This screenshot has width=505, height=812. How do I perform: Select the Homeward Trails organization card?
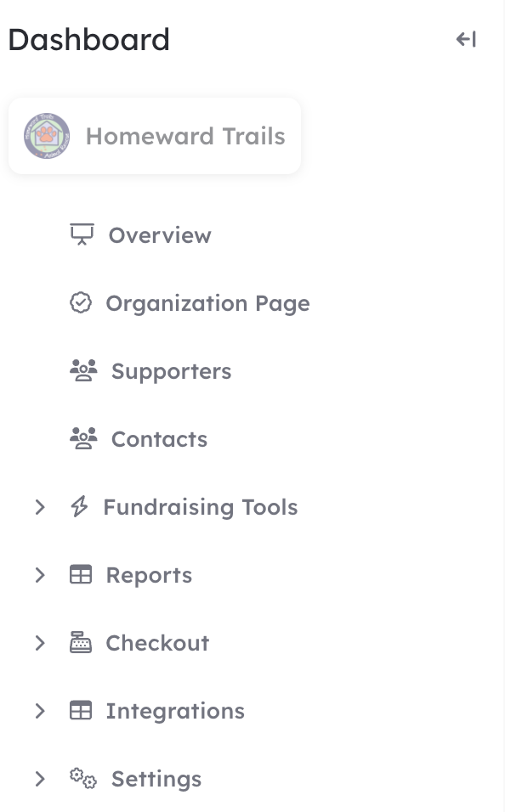click(155, 136)
